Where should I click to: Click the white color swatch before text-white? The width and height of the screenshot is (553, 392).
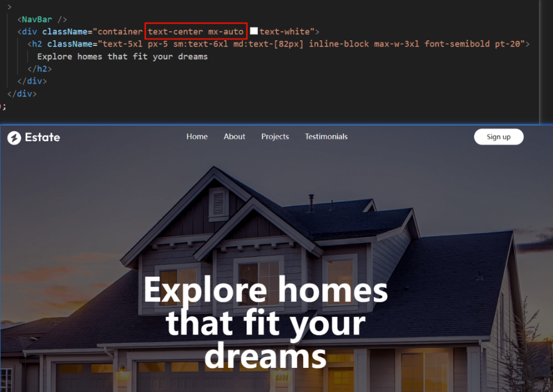coord(254,31)
